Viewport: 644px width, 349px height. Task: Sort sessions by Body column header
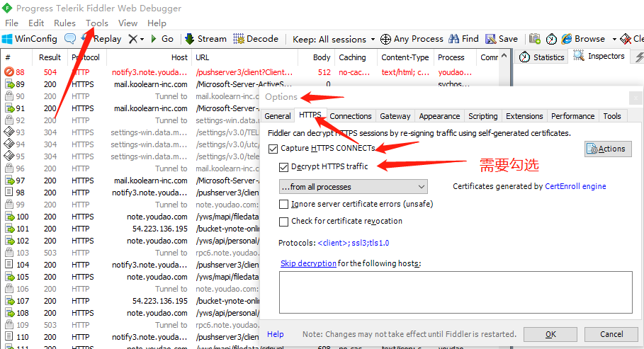(x=315, y=57)
